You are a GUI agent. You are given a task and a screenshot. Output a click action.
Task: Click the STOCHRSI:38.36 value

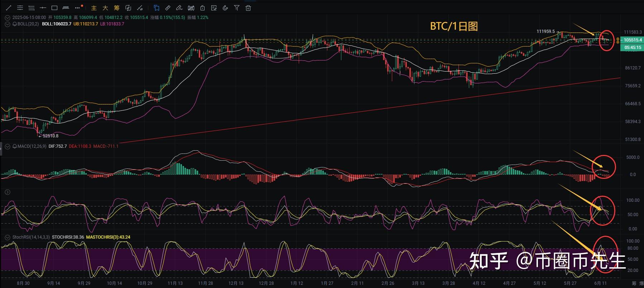(68, 237)
